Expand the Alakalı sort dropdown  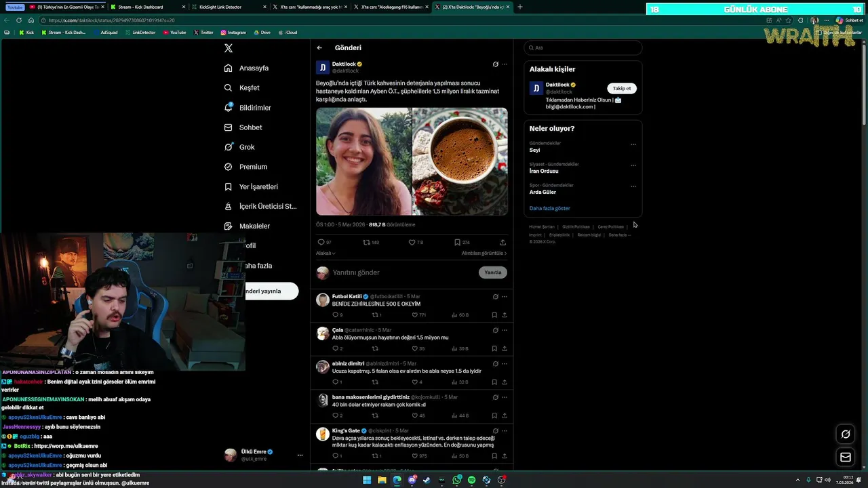[325, 253]
